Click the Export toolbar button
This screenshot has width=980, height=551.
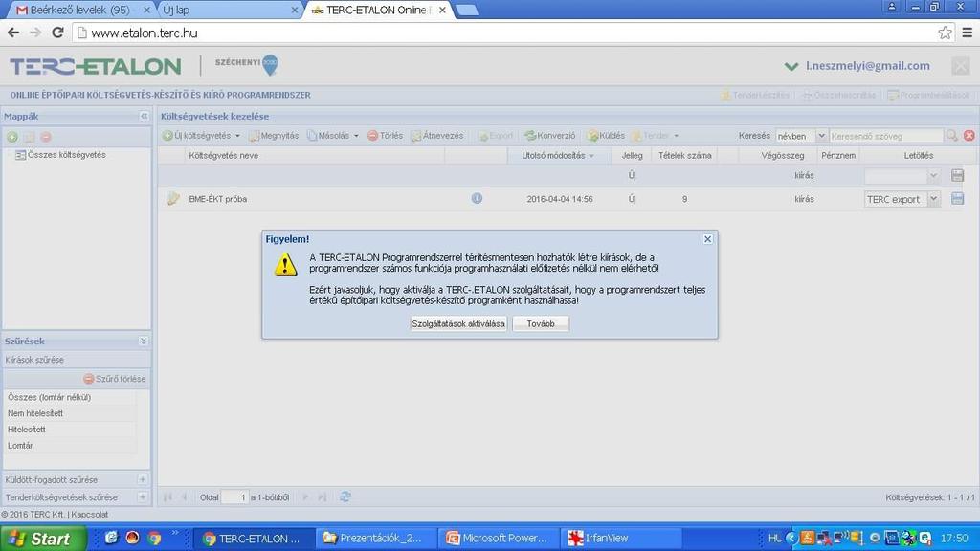click(x=496, y=136)
